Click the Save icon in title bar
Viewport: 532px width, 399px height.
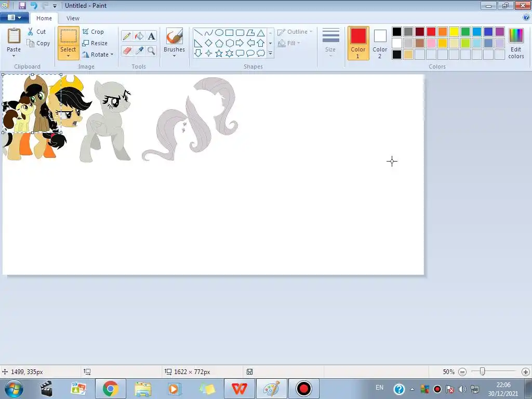22,5
